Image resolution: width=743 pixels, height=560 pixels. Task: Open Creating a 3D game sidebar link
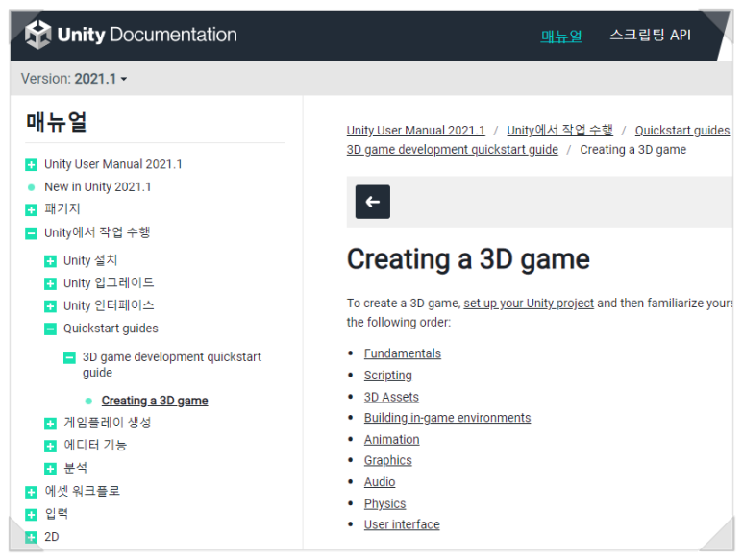[x=155, y=401]
